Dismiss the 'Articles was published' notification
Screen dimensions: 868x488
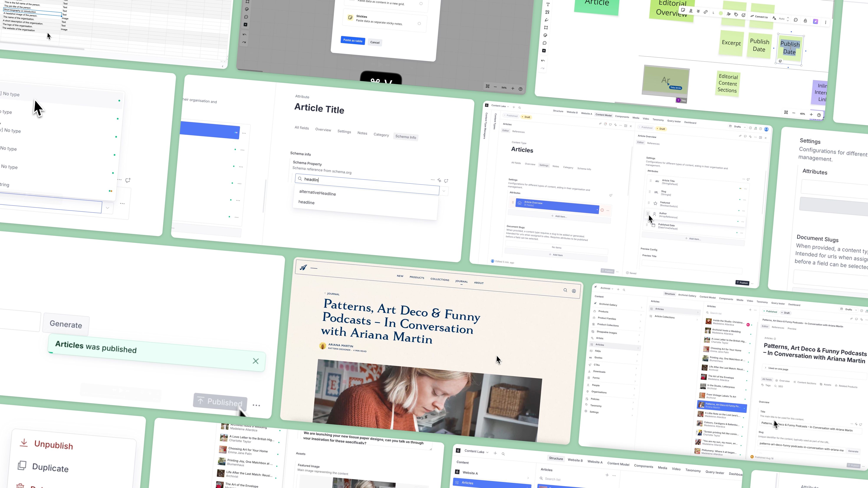pos(256,361)
